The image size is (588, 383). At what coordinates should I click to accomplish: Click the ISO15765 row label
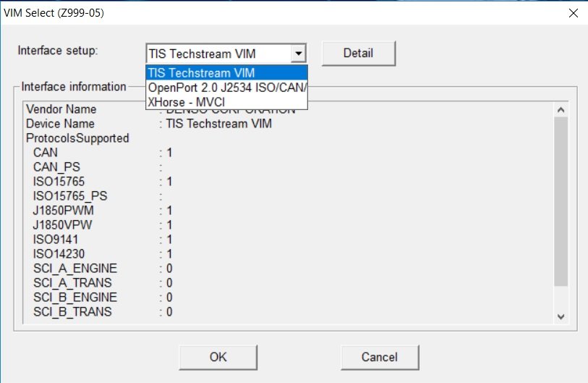[59, 181]
